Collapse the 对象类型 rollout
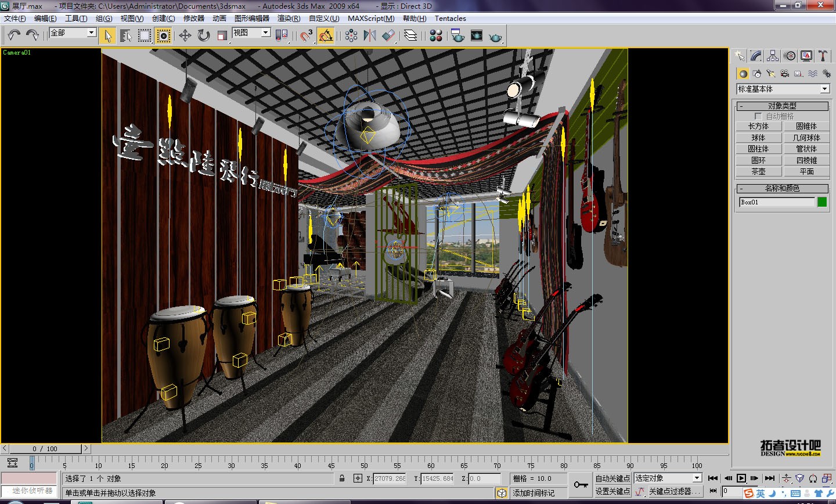 (782, 106)
